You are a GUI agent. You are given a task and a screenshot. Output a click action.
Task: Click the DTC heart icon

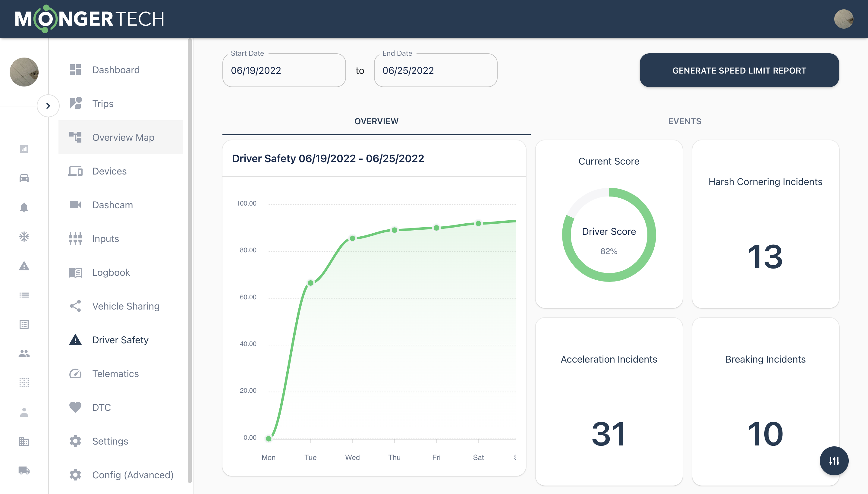coord(75,407)
